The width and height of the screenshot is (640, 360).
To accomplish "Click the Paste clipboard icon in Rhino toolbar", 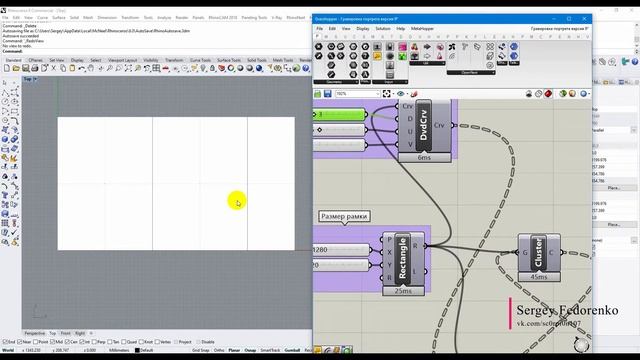I will 72,69.
